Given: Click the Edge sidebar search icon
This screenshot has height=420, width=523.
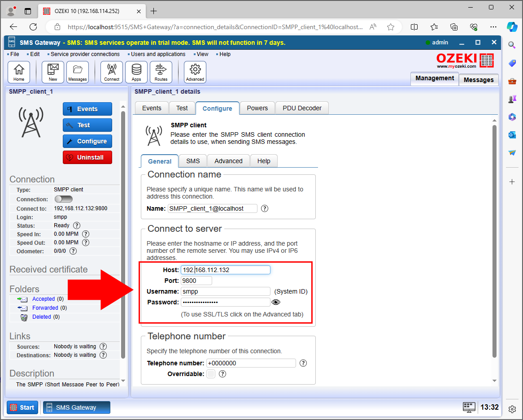Looking at the screenshot, I should click(x=512, y=45).
